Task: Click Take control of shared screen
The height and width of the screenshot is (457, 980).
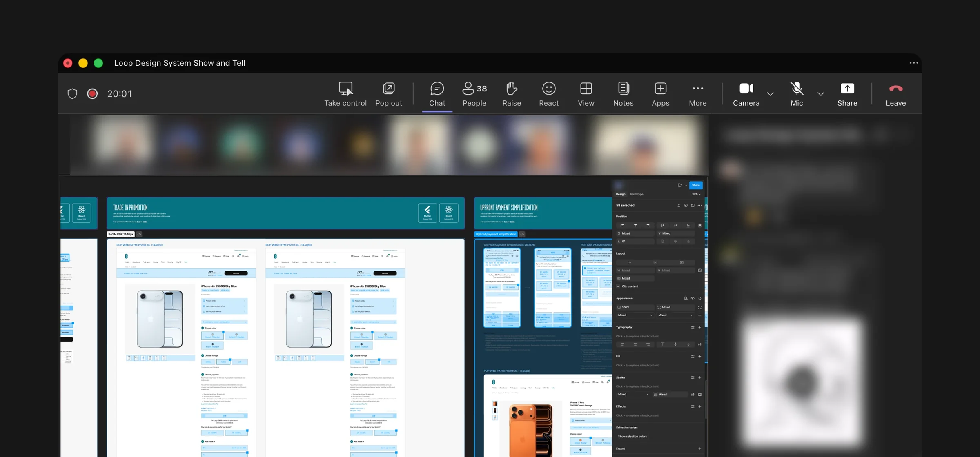Action: point(345,94)
